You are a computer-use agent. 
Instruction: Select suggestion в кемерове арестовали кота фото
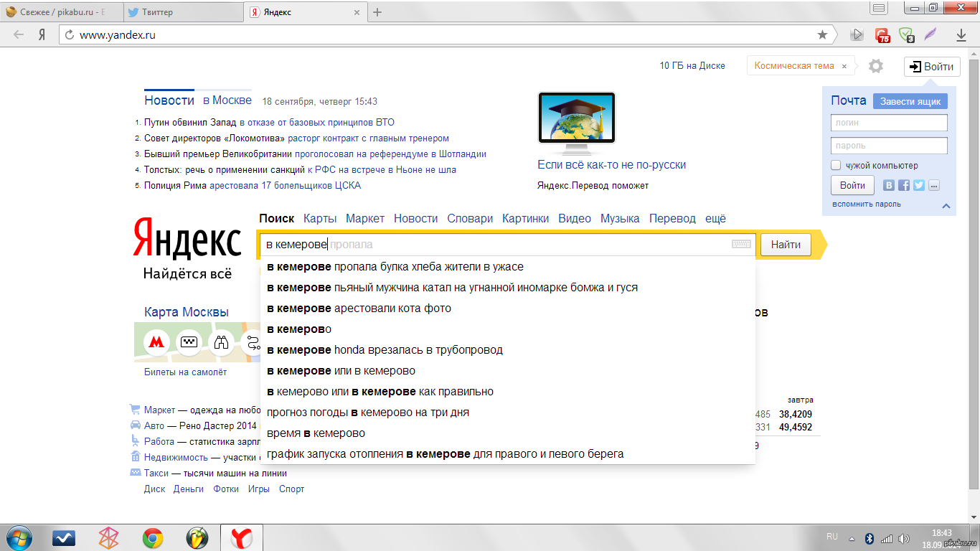pyautogui.click(x=507, y=309)
